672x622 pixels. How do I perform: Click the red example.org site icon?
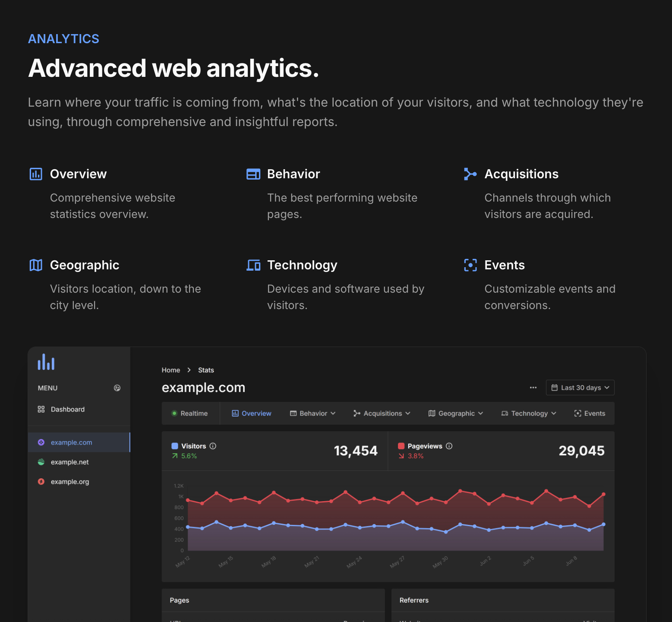pyautogui.click(x=41, y=482)
